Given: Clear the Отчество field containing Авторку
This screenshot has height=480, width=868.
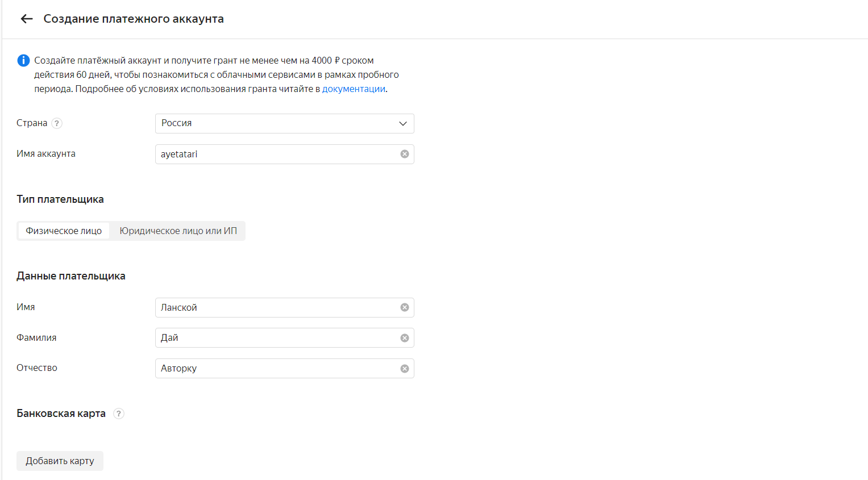Looking at the screenshot, I should point(404,369).
